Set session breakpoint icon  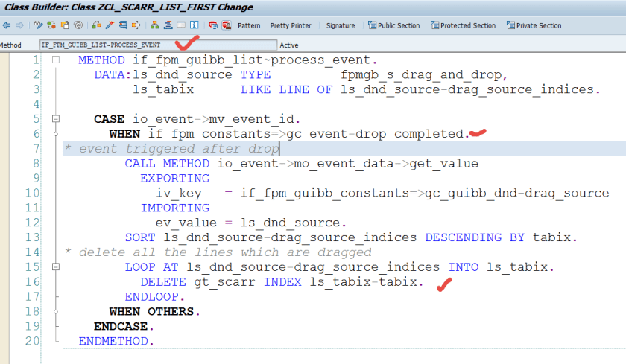[213, 25]
